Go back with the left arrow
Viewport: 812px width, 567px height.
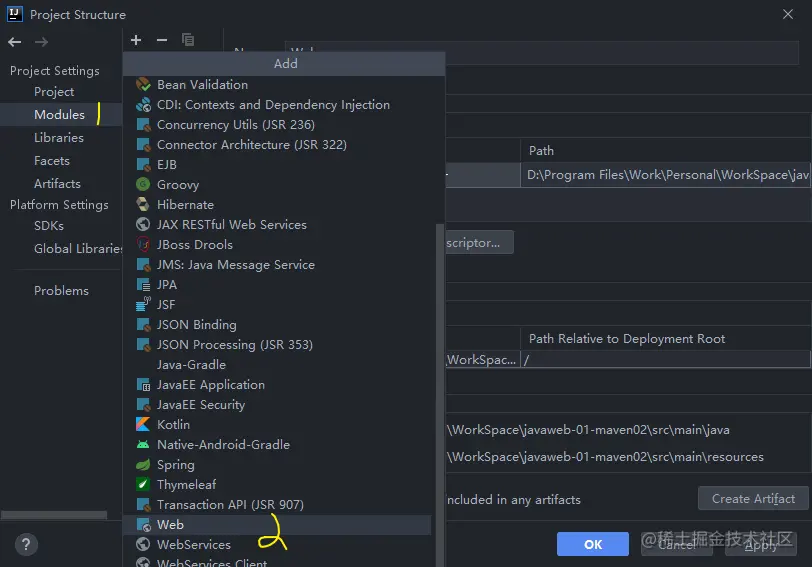14,42
